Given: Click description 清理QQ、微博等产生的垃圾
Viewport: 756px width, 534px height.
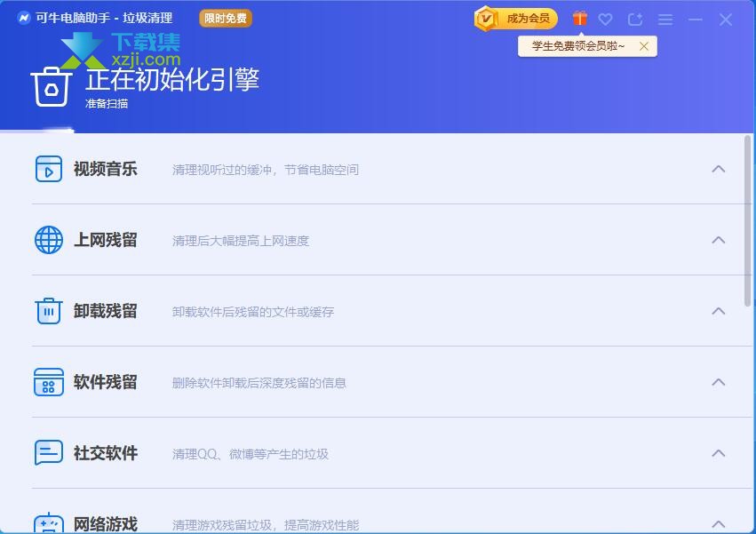Looking at the screenshot, I should (x=251, y=454).
